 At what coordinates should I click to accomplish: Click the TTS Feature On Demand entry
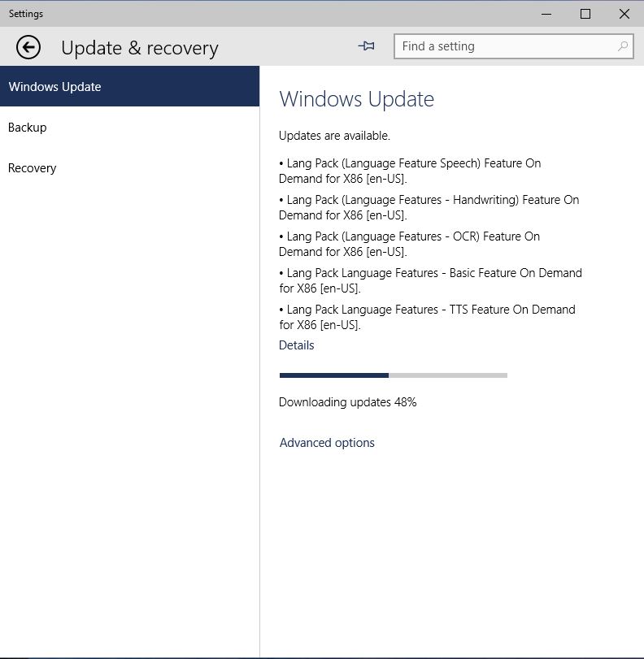pos(428,317)
